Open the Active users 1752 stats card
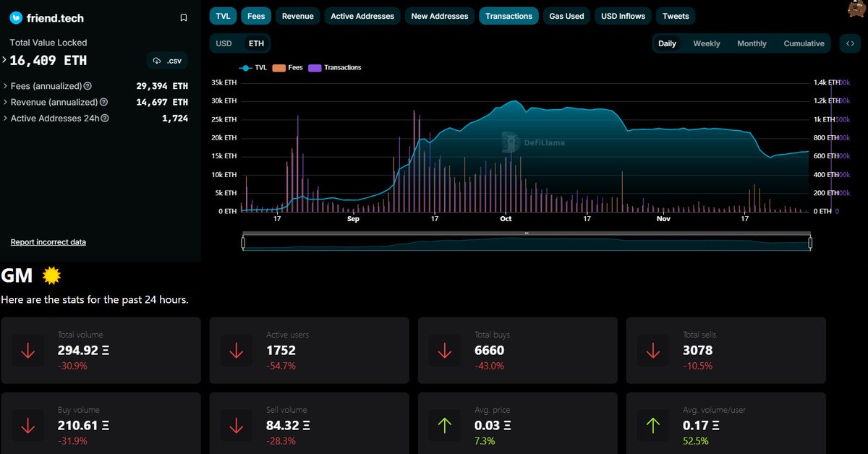 coord(309,351)
